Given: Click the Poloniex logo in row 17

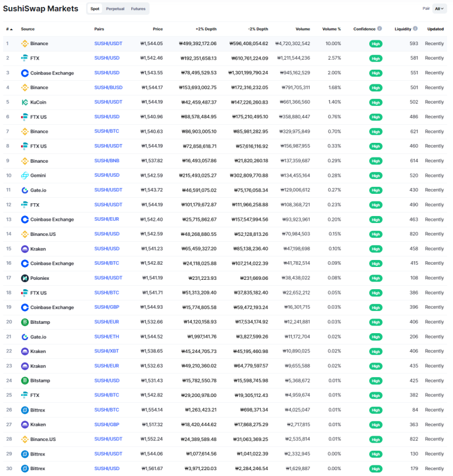Looking at the screenshot, I should click(x=25, y=278).
